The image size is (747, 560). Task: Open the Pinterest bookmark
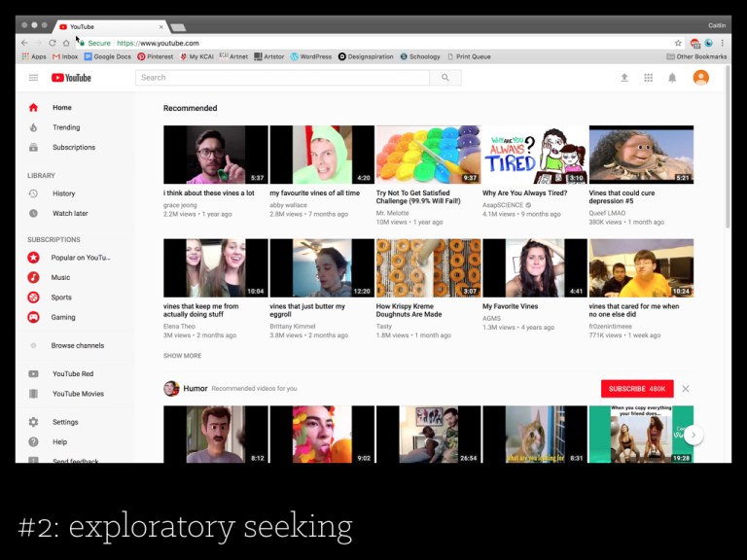156,56
